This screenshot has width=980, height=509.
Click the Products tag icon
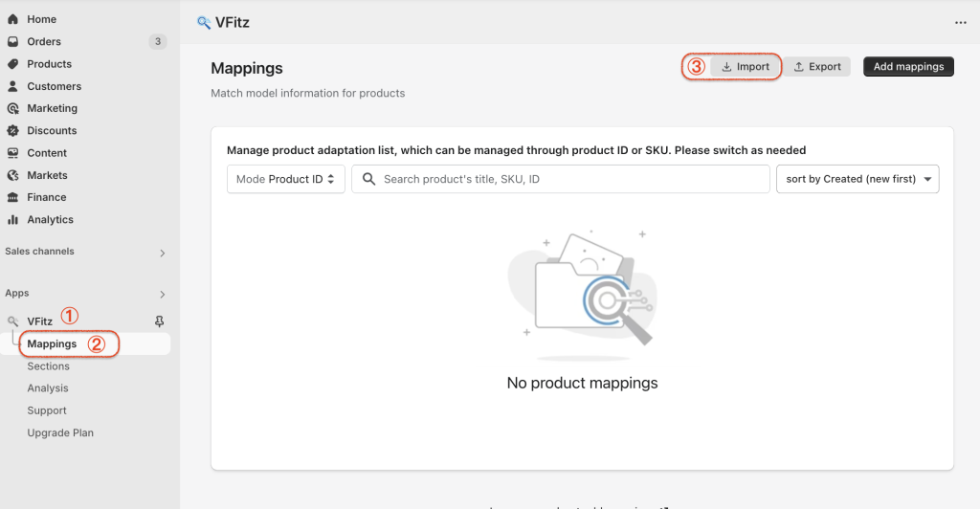[12, 64]
